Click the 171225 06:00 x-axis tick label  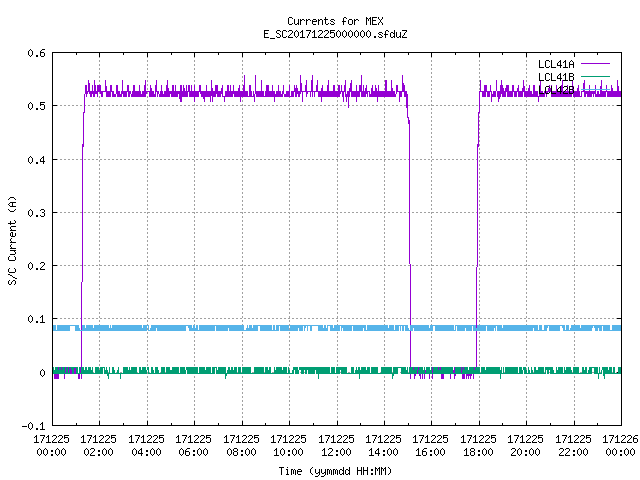(x=193, y=446)
